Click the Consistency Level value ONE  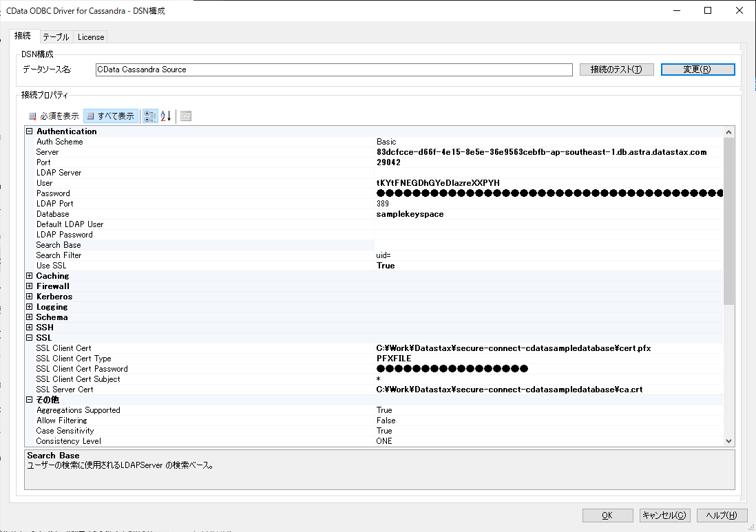384,441
